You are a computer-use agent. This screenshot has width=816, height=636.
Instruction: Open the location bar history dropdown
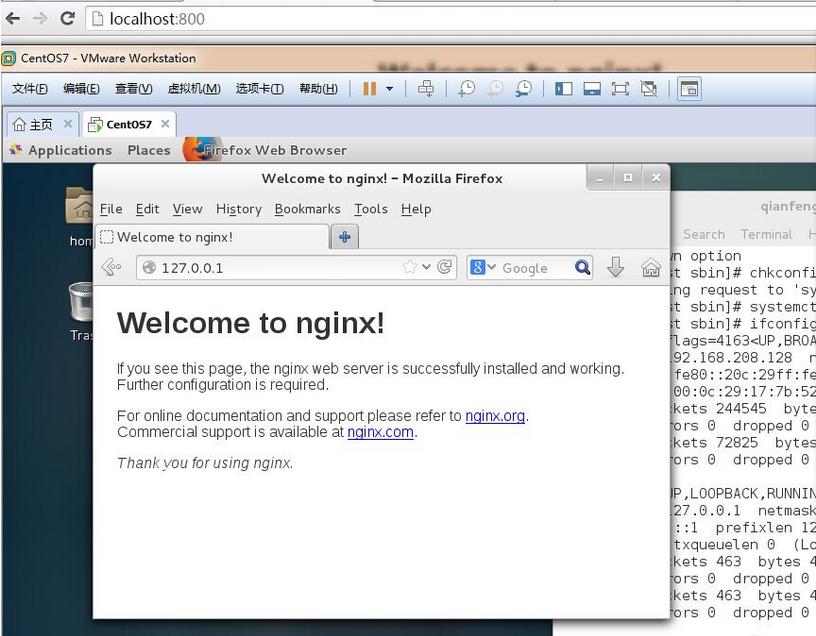coord(426,268)
